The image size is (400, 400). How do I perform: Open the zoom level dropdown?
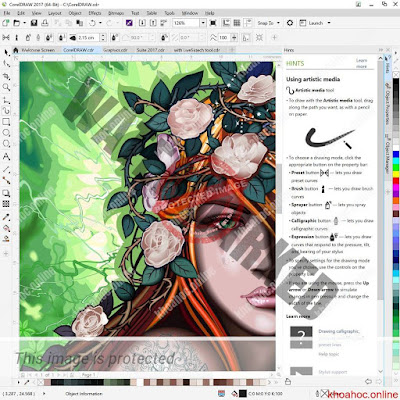pos(203,23)
